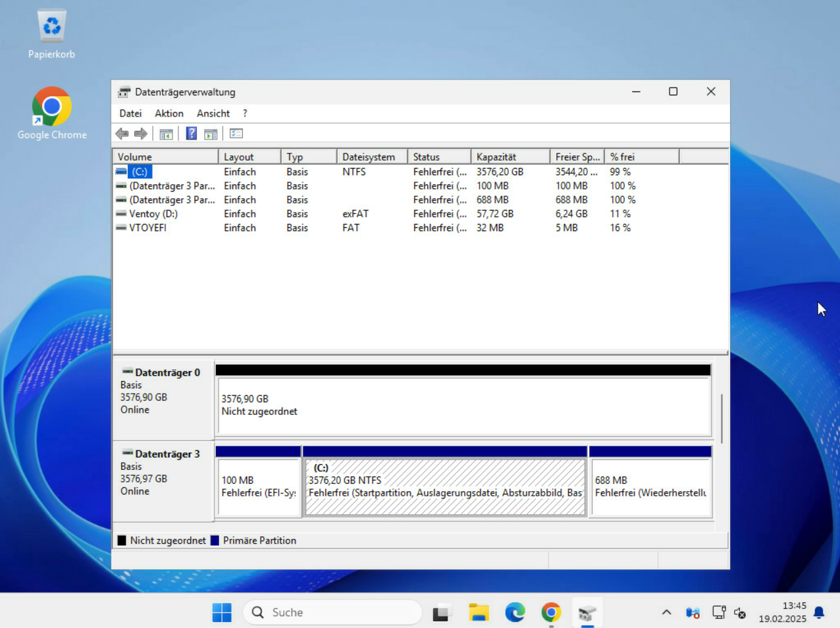
Task: Sort by Volume column header
Action: tap(165, 157)
